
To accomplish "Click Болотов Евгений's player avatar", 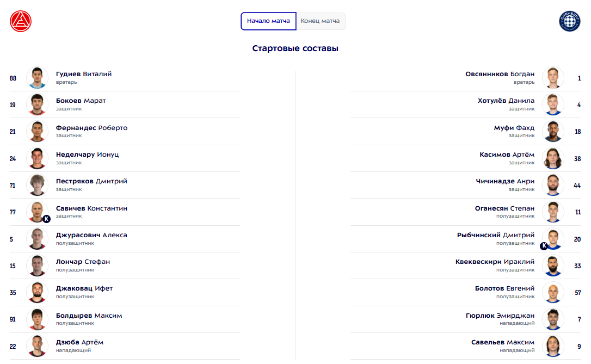I will pyautogui.click(x=553, y=292).
